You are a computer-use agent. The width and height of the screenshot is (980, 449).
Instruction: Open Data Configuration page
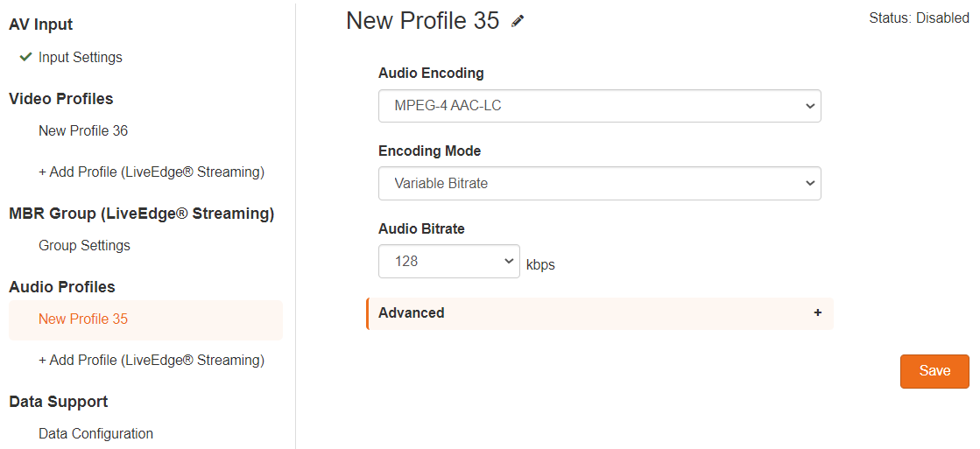click(95, 433)
